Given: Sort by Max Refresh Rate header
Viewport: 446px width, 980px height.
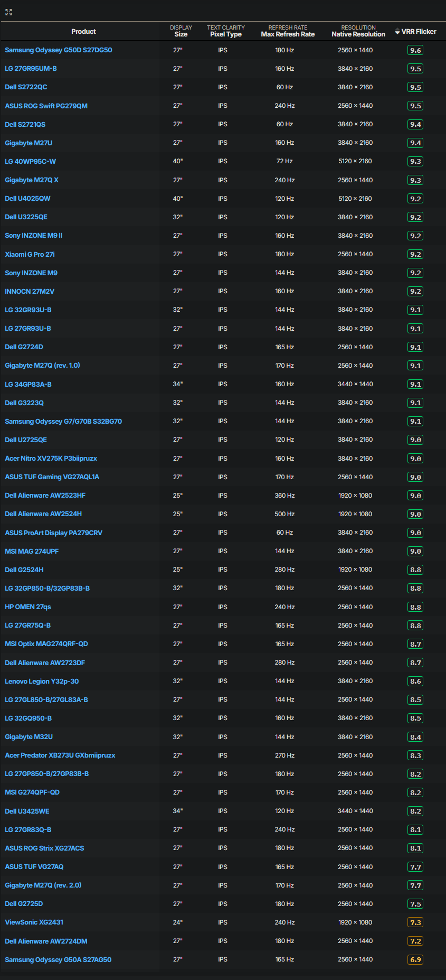Looking at the screenshot, I should click(288, 31).
